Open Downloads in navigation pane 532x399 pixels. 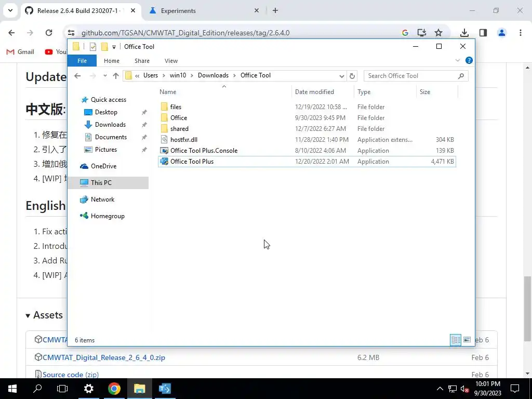click(x=110, y=125)
